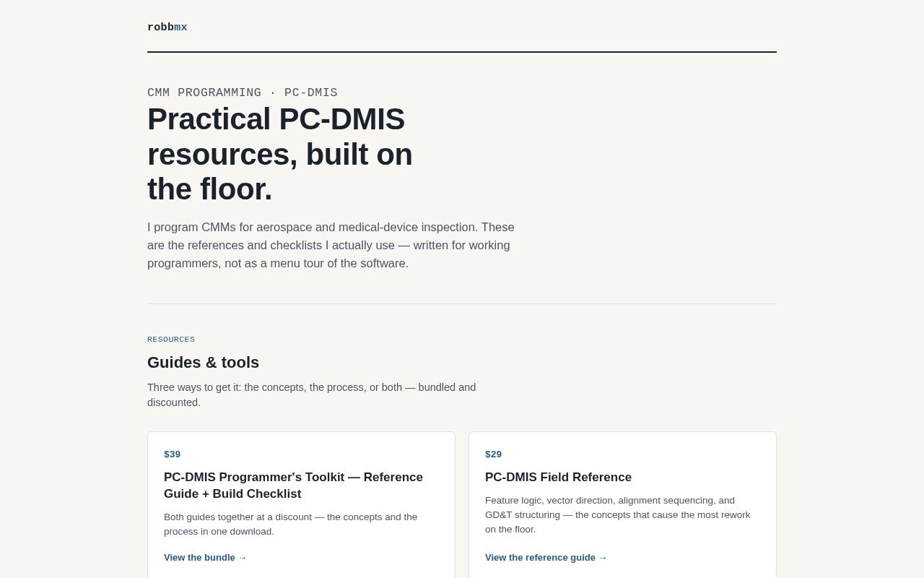Viewport: 924px width, 578px height.
Task: Click the intro paragraph about programming CMMs
Action: [331, 245]
